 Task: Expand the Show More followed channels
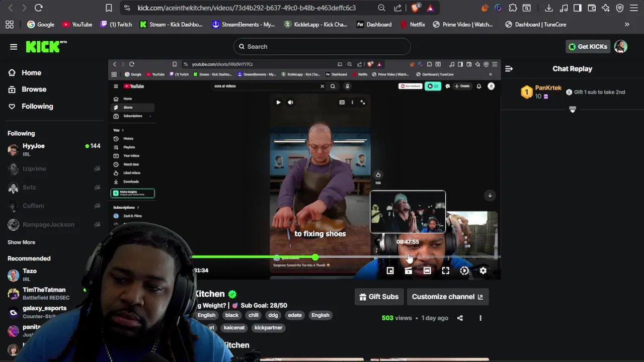21,242
